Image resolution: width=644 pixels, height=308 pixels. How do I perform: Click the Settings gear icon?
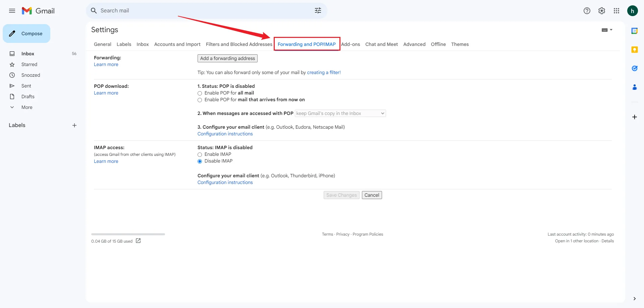click(601, 11)
